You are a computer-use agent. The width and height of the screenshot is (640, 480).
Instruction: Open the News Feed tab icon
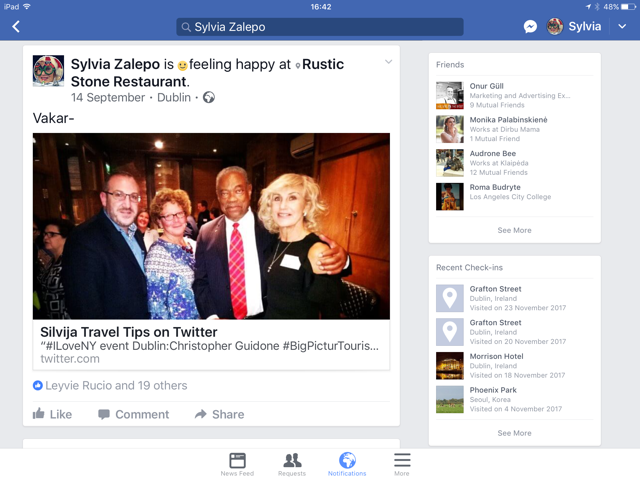coord(237,460)
